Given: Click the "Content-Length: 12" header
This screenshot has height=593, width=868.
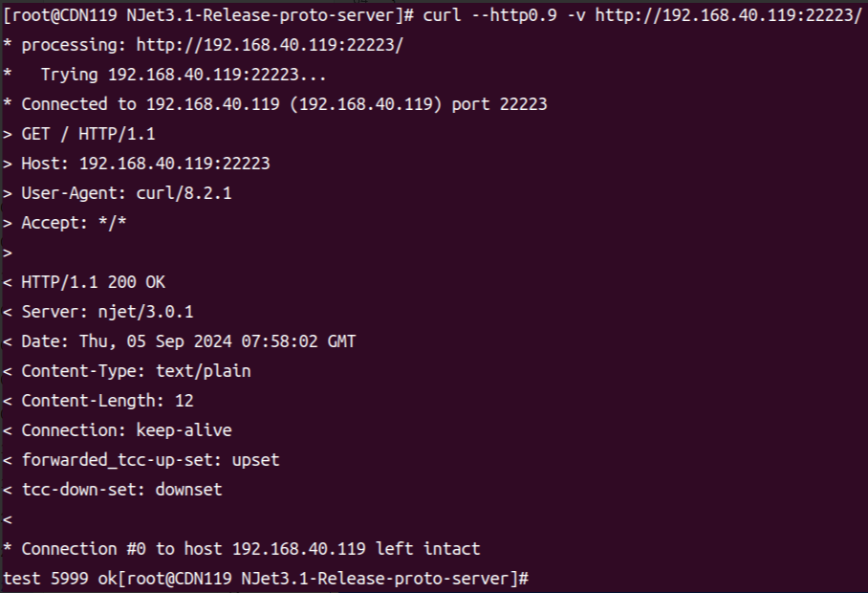Looking at the screenshot, I should tap(107, 401).
